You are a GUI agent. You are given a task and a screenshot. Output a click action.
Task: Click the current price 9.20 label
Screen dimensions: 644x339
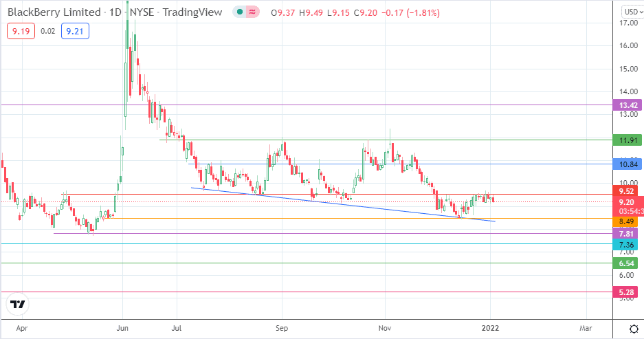pos(627,201)
